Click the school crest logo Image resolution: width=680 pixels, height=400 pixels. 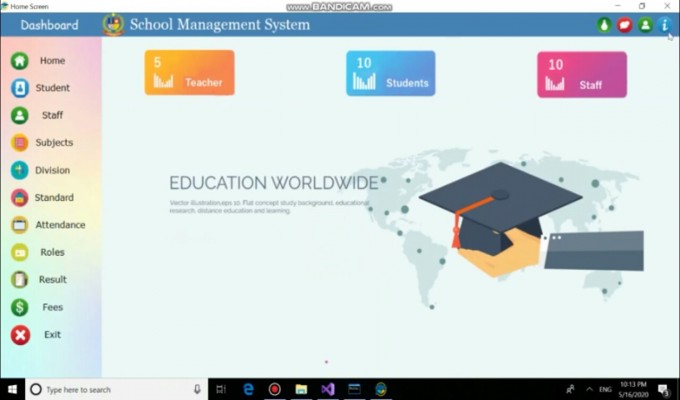click(113, 24)
